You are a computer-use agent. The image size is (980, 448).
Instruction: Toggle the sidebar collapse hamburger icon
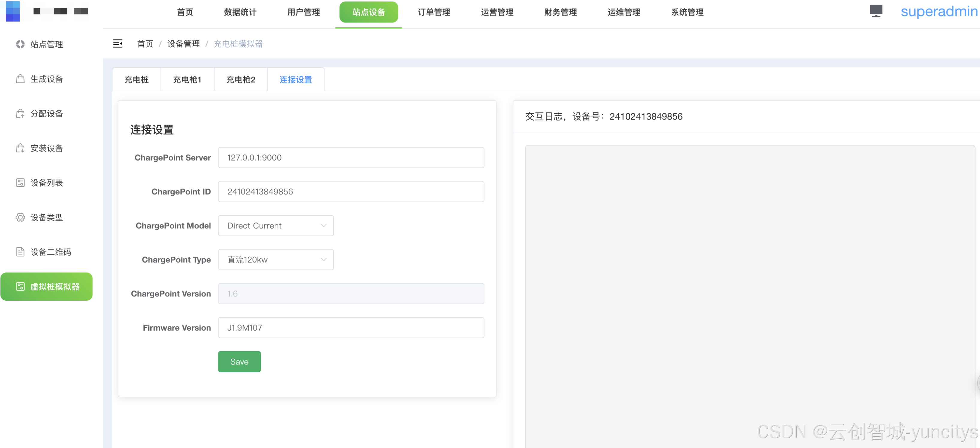pos(117,44)
